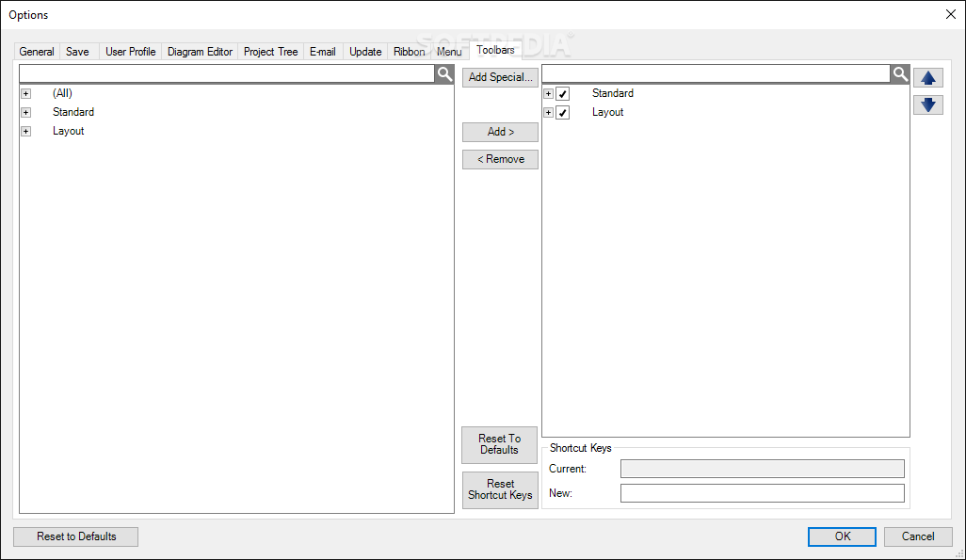This screenshot has width=966, height=560.
Task: Click the Add > button
Action: 500,132
